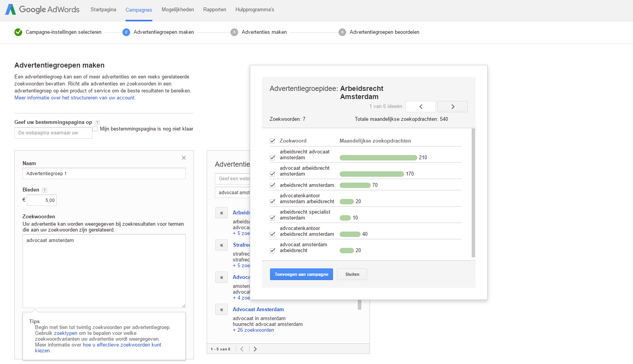
Task: Show next ad group idea
Action: click(x=453, y=106)
